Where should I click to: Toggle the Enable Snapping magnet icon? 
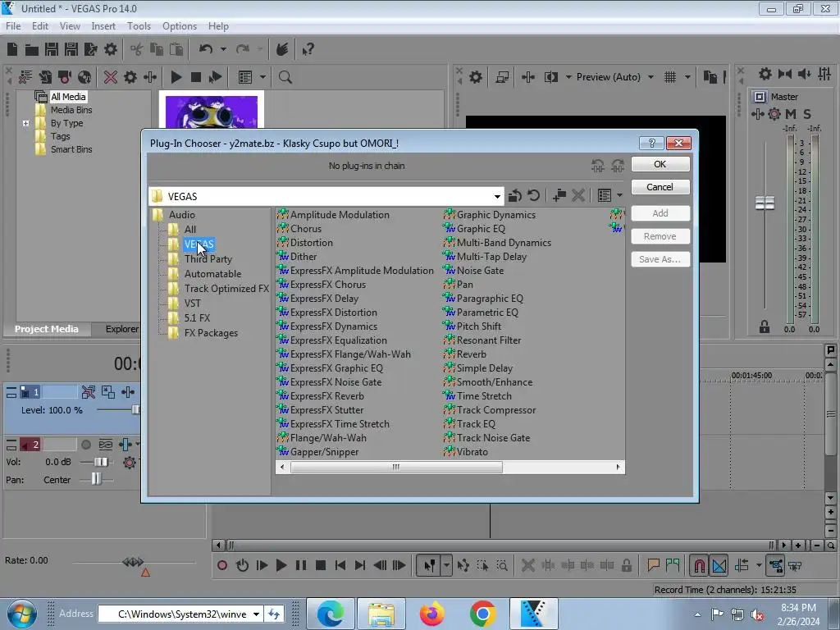[x=699, y=566]
